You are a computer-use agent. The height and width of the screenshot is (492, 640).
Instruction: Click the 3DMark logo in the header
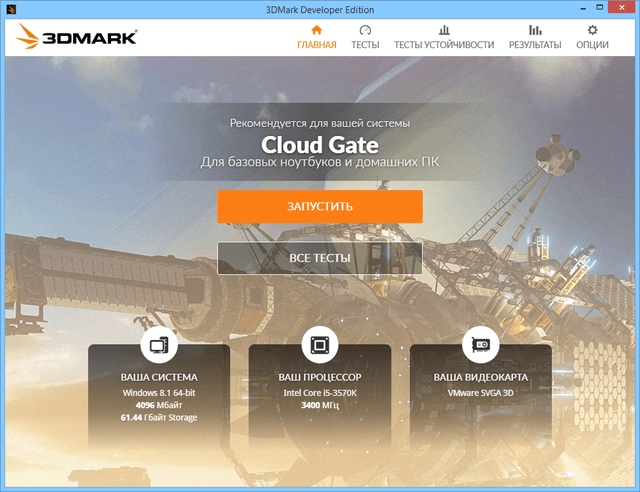[76, 38]
